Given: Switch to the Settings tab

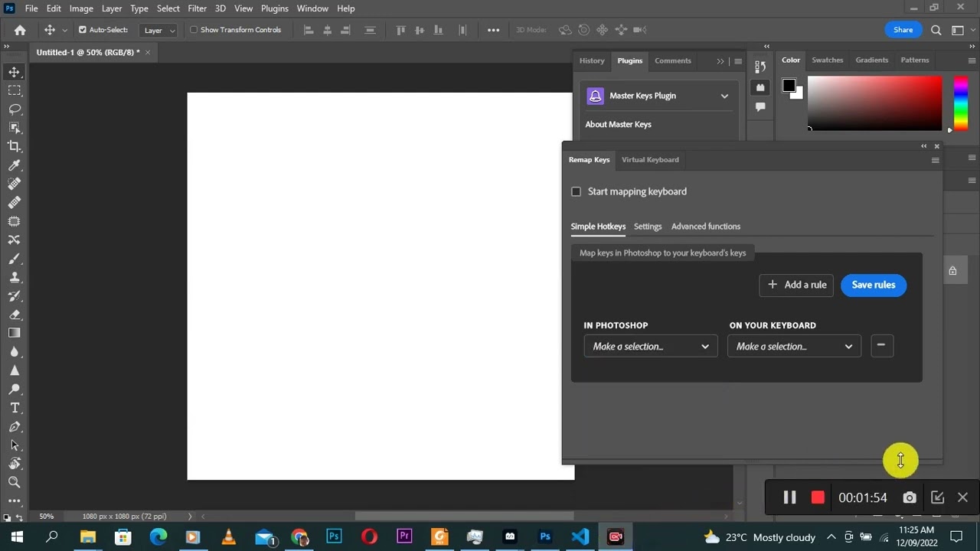Looking at the screenshot, I should click(x=648, y=227).
